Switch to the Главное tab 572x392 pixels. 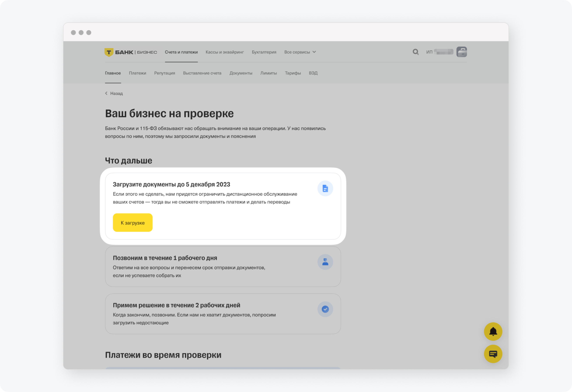pos(113,73)
